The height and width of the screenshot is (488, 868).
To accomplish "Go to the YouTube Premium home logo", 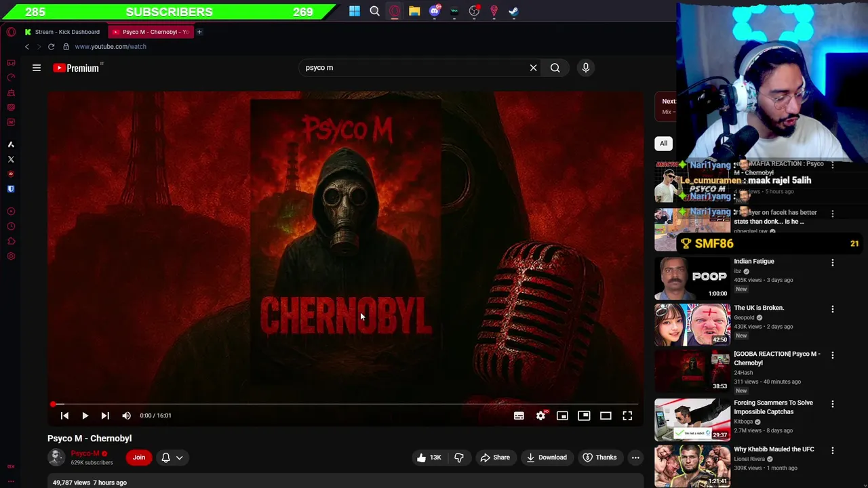I will [78, 68].
